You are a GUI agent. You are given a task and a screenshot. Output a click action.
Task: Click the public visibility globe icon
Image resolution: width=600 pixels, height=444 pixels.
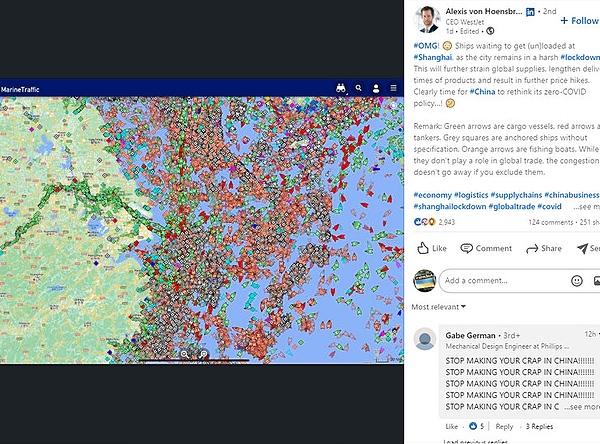[x=490, y=31]
